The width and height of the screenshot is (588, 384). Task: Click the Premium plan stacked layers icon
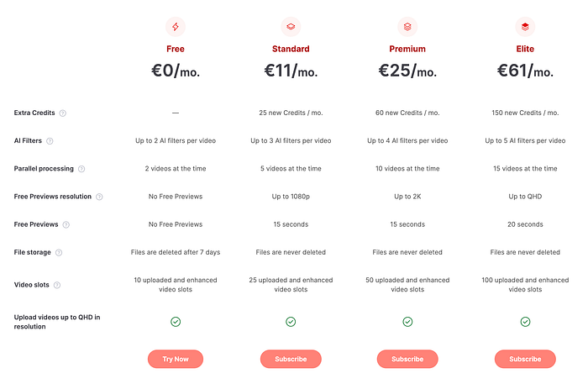pos(407,27)
